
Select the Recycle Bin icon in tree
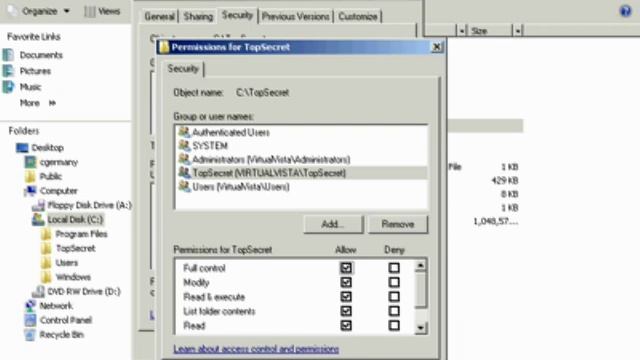pos(30,334)
